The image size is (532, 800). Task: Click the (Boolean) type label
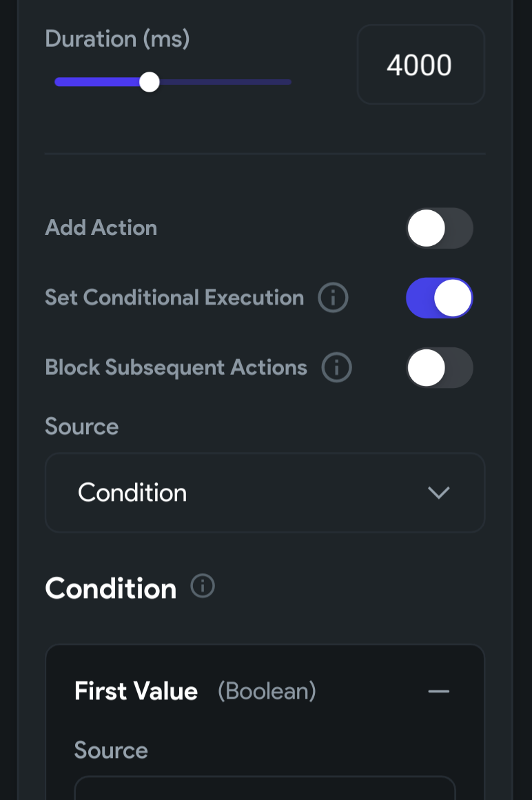click(267, 691)
